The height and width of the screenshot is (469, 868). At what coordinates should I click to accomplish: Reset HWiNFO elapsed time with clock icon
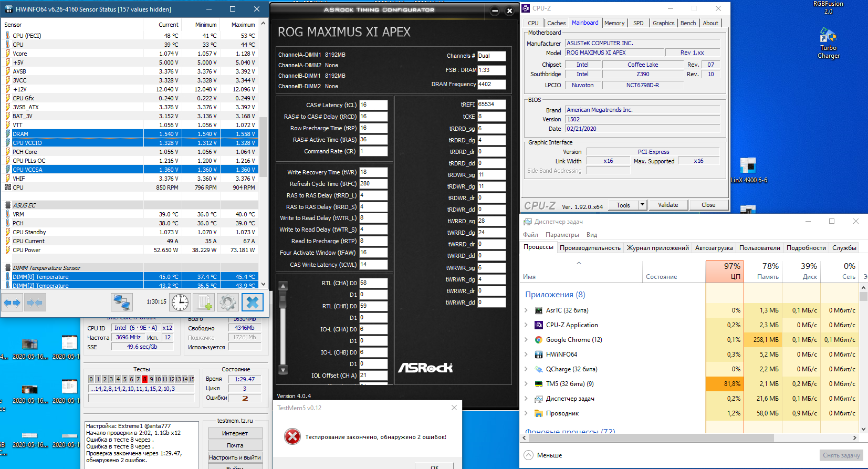click(x=180, y=303)
